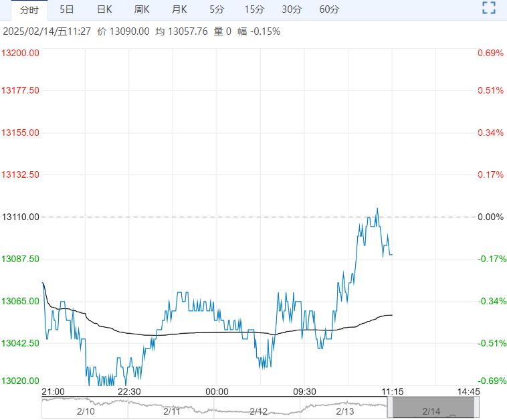The image size is (507, 420).
Task: Select the 30分 interval tab
Action: (x=292, y=9)
